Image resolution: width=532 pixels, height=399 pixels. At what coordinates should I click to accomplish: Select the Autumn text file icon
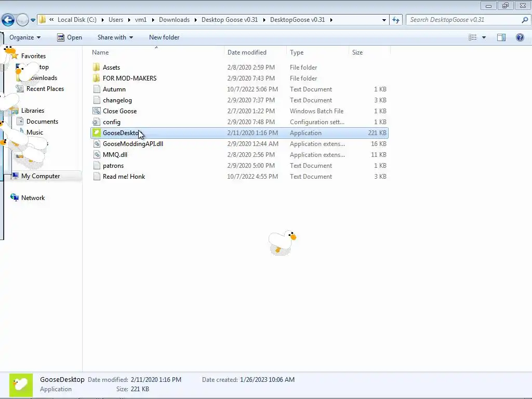96,89
